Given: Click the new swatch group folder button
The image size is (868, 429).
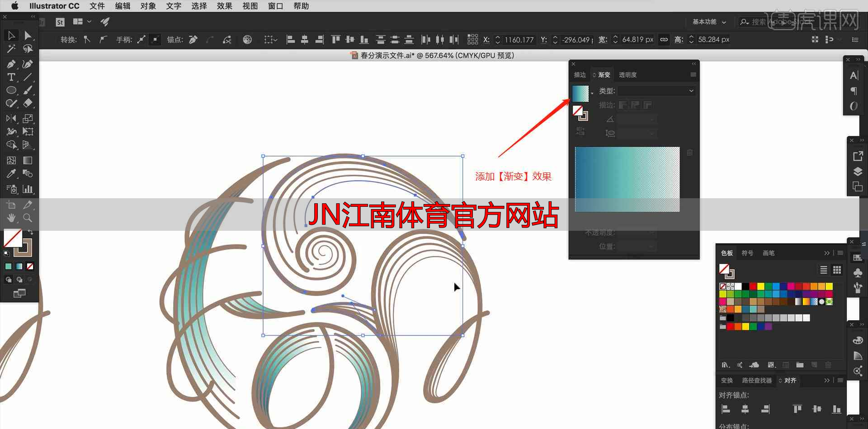Looking at the screenshot, I should click(x=799, y=365).
